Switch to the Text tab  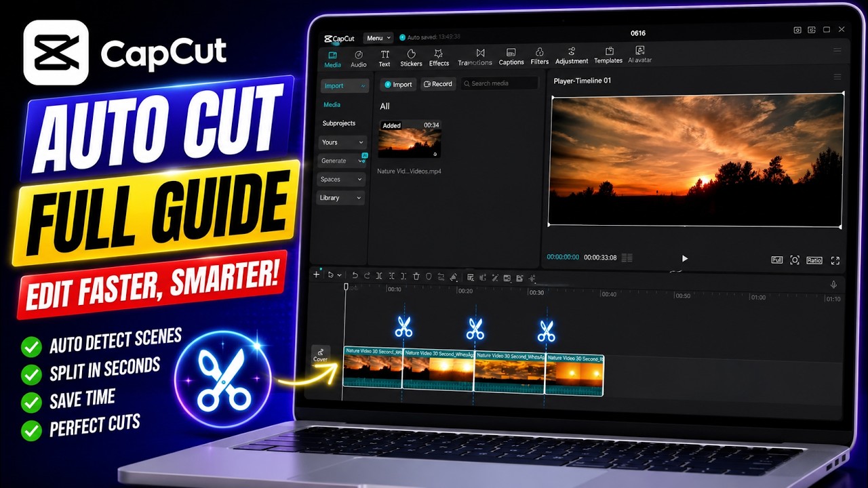[x=384, y=58]
